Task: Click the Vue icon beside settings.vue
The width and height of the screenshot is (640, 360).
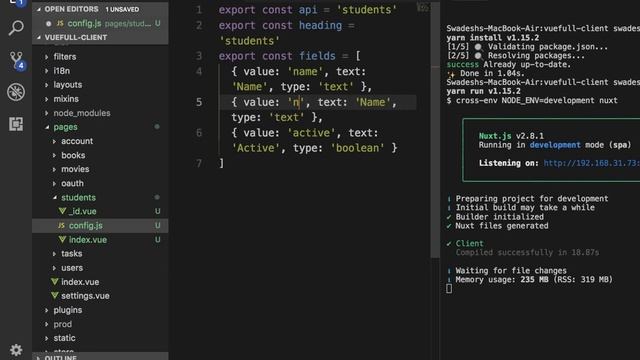Action: click(55, 296)
